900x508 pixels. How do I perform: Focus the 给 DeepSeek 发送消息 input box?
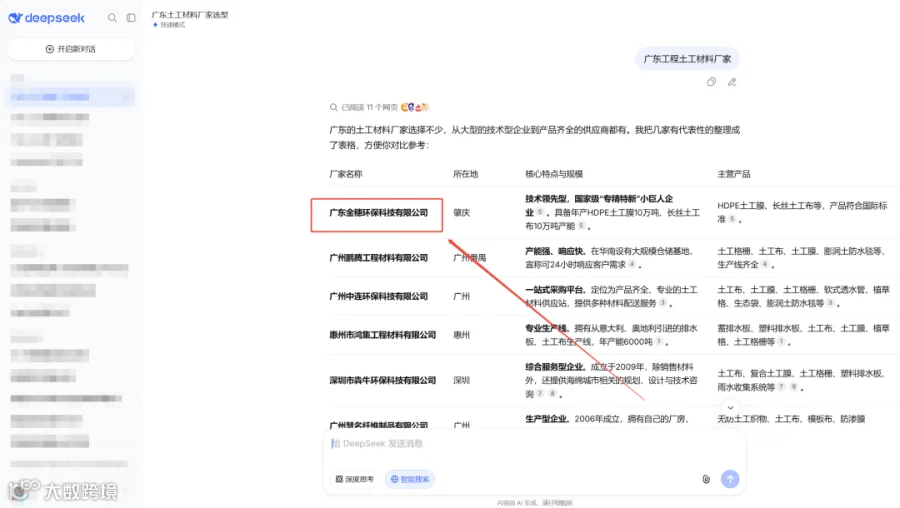pos(534,444)
